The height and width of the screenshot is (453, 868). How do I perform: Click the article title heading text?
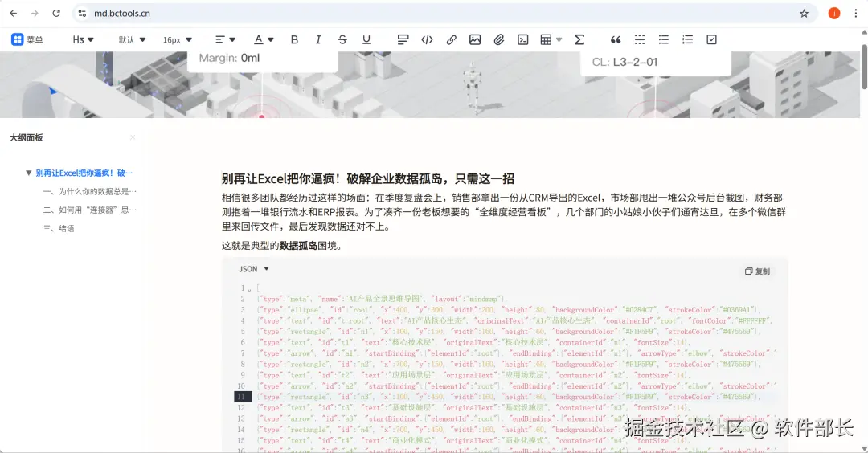(367, 178)
